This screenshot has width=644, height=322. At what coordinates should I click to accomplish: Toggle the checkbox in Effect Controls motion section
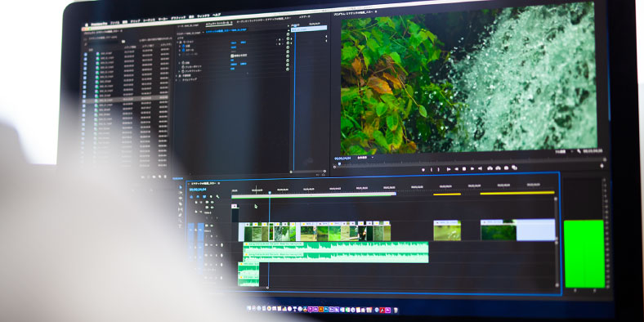[232, 56]
